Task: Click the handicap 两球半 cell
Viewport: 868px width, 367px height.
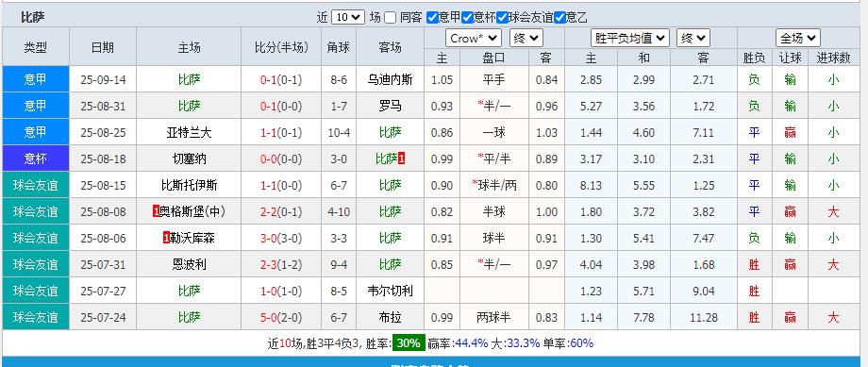Action: click(x=493, y=318)
